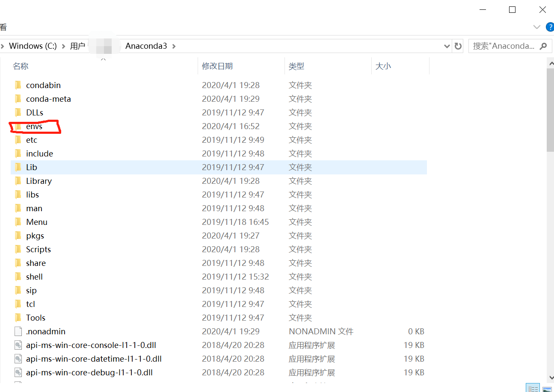Click the Library folder icon
Image resolution: width=554 pixels, height=392 pixels.
18,181
